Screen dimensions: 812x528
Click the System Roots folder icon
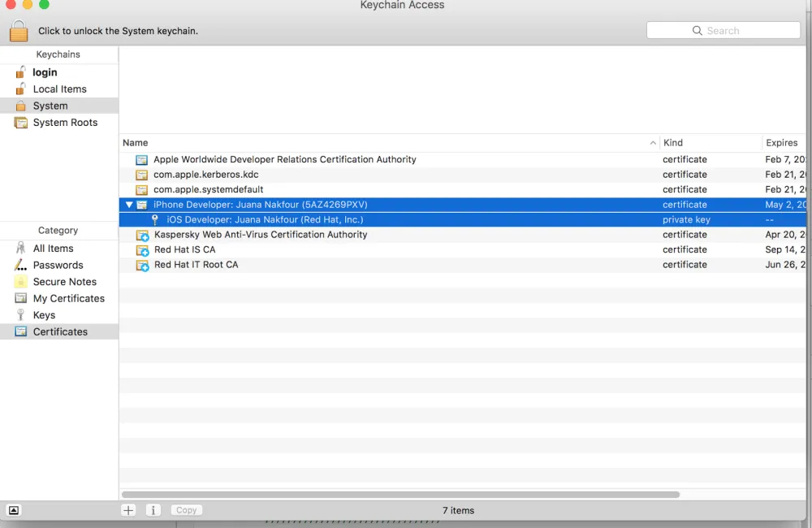[x=21, y=123]
